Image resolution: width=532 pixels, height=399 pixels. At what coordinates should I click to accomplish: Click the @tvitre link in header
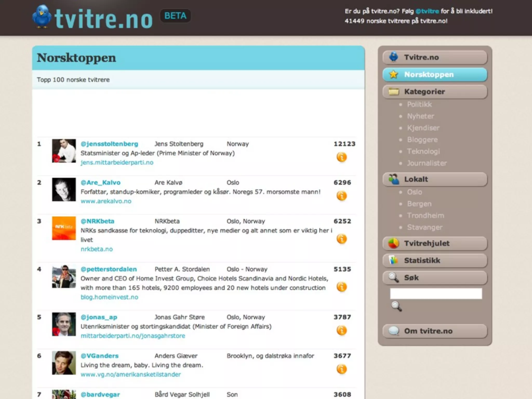click(x=427, y=11)
